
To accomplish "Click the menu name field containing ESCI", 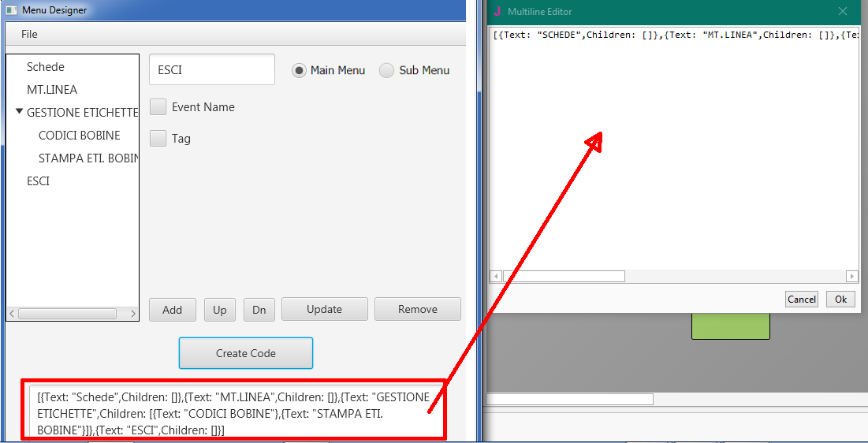I will (212, 70).
